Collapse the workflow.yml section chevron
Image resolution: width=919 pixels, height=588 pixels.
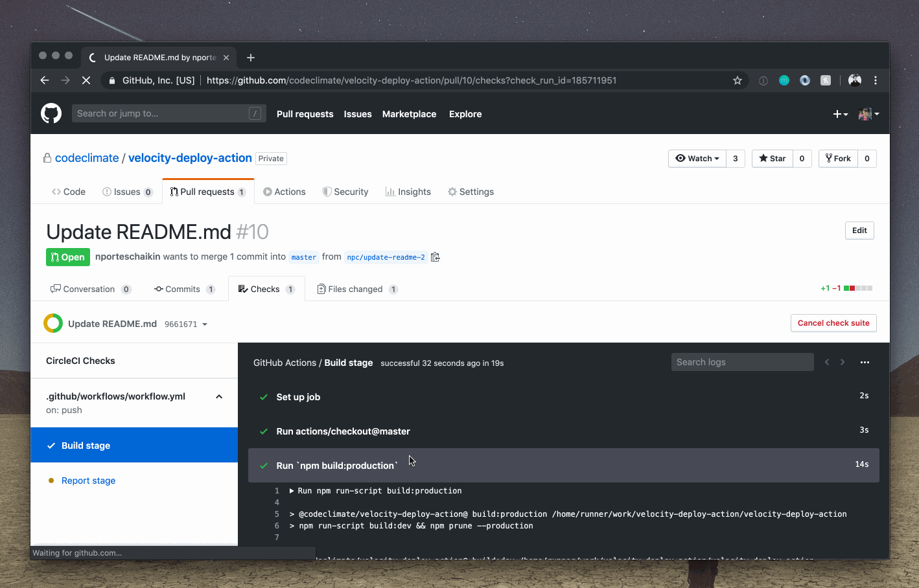click(219, 397)
